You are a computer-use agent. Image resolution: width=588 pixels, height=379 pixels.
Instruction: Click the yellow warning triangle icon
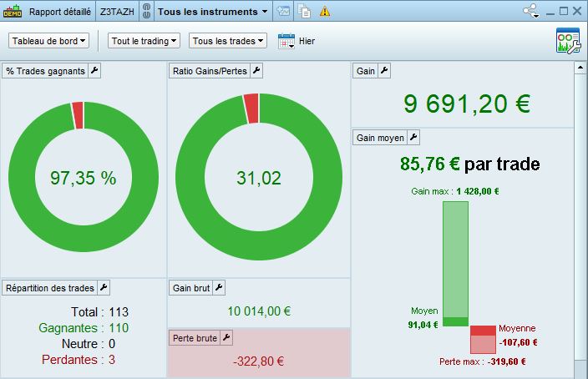pos(325,12)
